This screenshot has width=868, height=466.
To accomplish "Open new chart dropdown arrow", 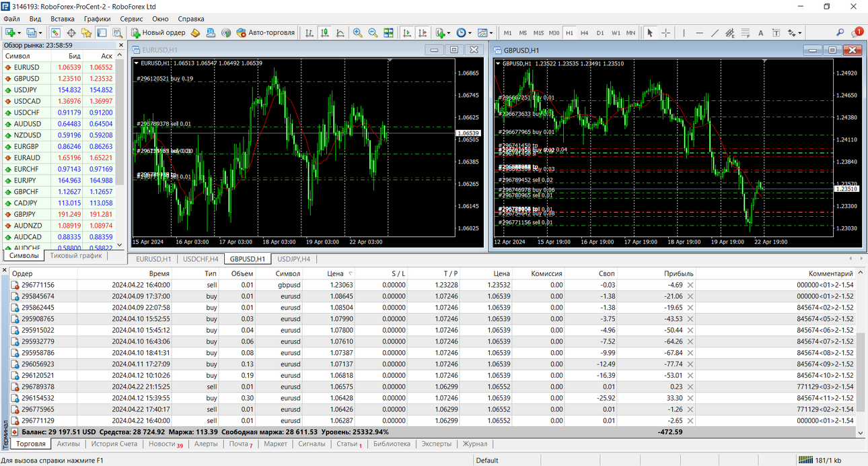I will point(20,32).
